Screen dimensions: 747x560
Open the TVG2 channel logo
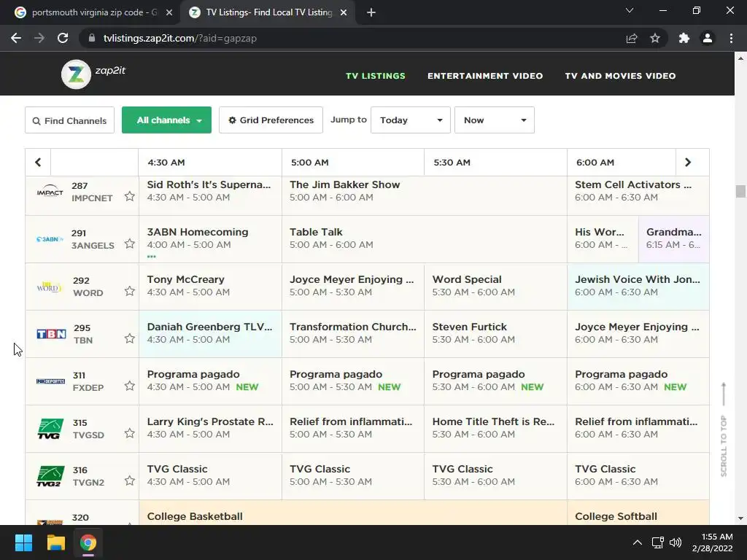(x=50, y=476)
